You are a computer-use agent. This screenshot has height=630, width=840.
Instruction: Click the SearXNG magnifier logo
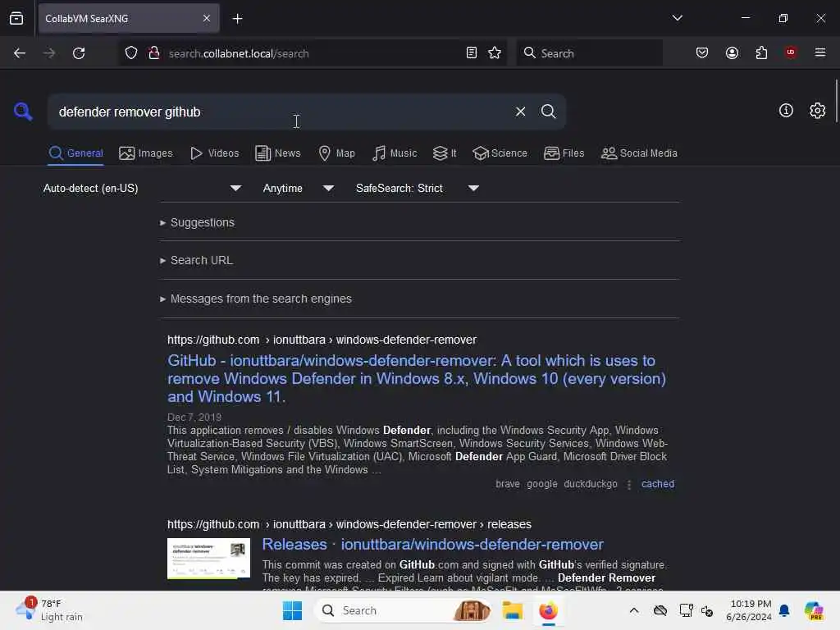point(23,112)
